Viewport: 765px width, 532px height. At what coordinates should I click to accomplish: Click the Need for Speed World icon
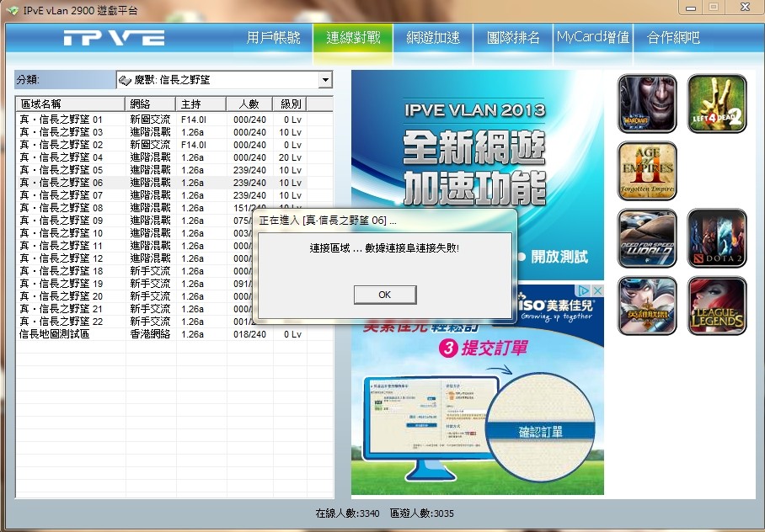coord(647,238)
